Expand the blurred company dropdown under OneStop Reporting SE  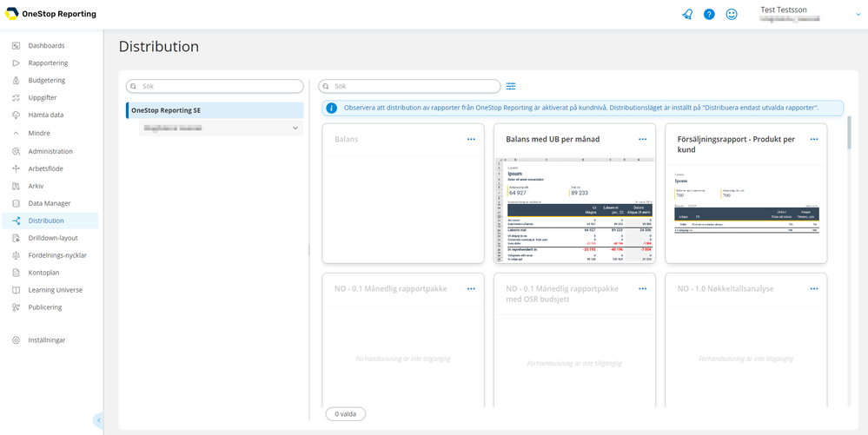coord(221,129)
